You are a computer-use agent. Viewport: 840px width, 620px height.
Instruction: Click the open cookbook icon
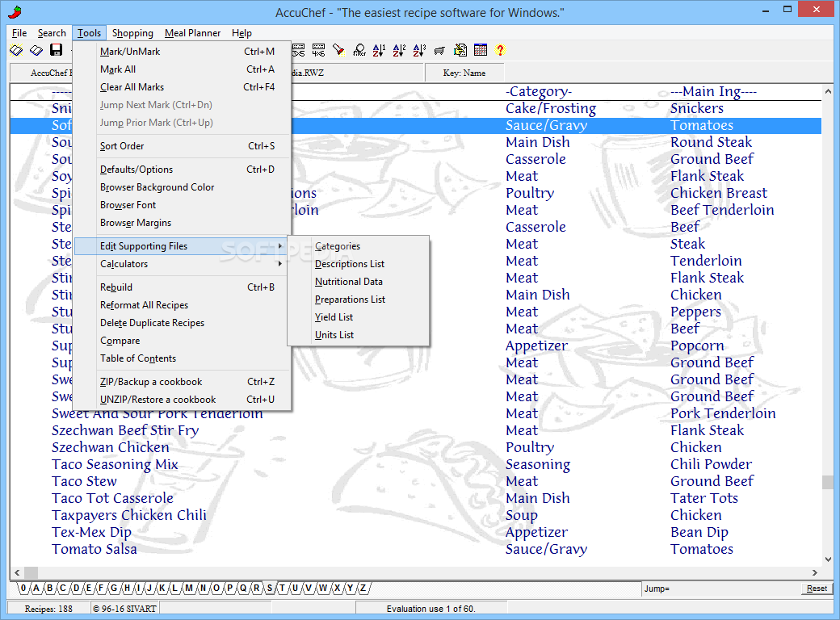(17, 50)
